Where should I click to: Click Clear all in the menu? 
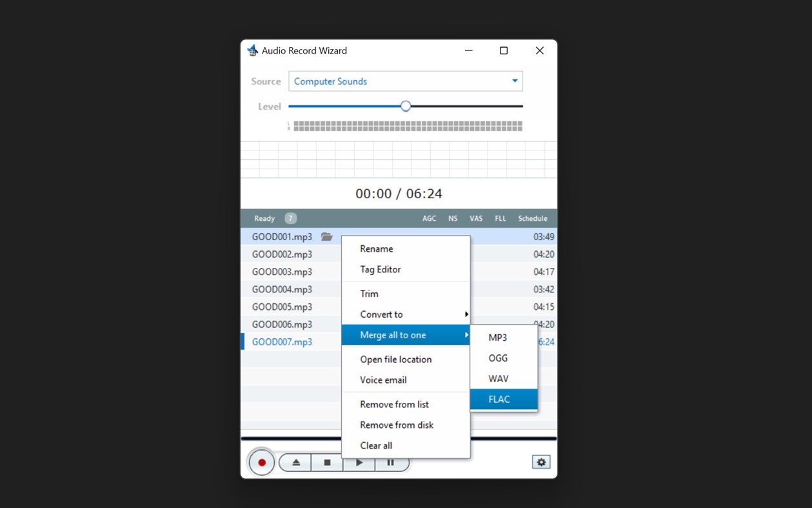[x=375, y=445]
